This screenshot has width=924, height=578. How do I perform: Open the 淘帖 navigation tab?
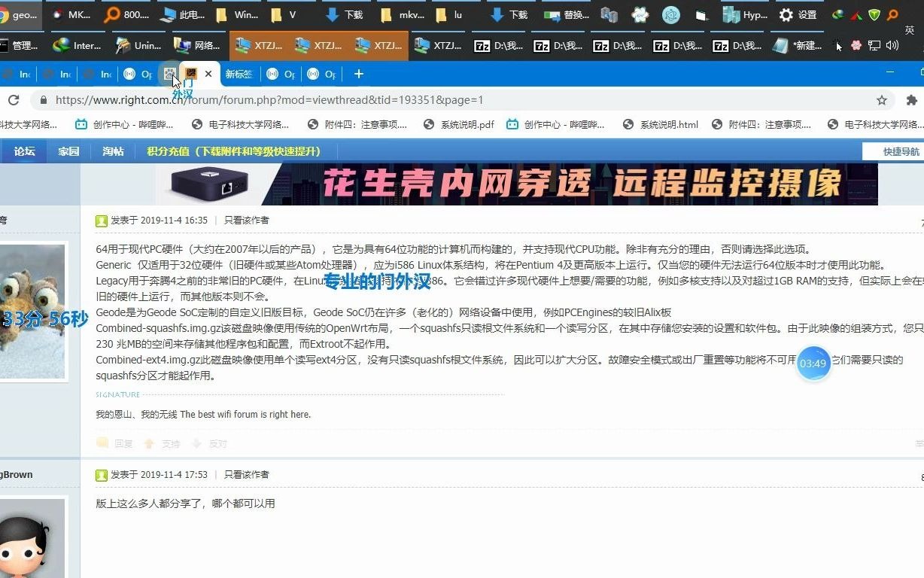pyautogui.click(x=113, y=151)
